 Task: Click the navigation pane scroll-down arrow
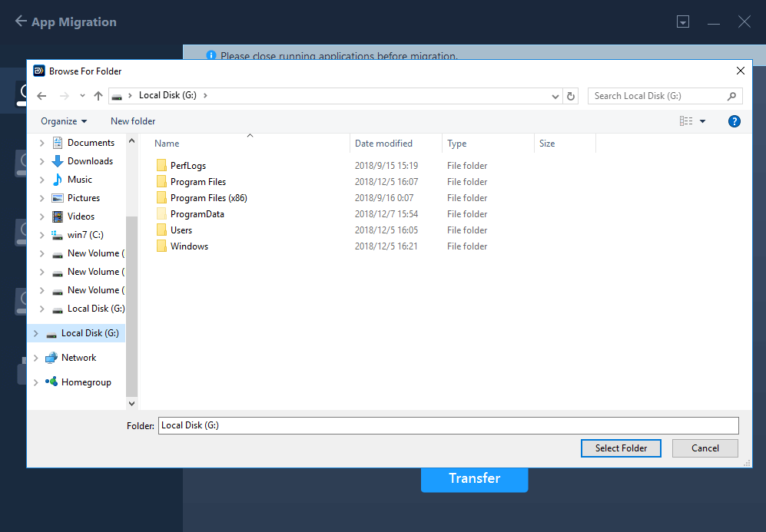131,404
